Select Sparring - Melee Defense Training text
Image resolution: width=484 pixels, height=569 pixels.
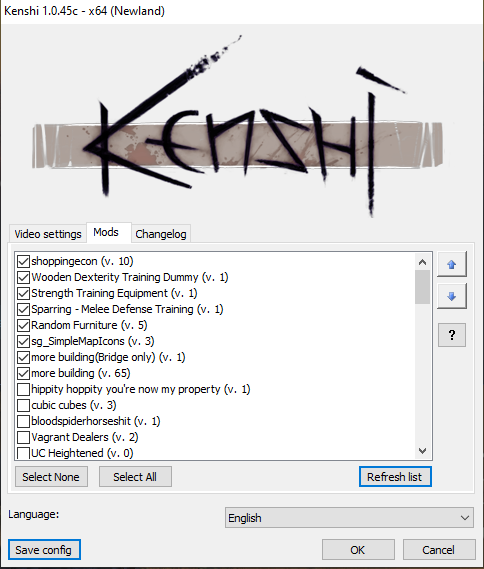click(x=127, y=309)
